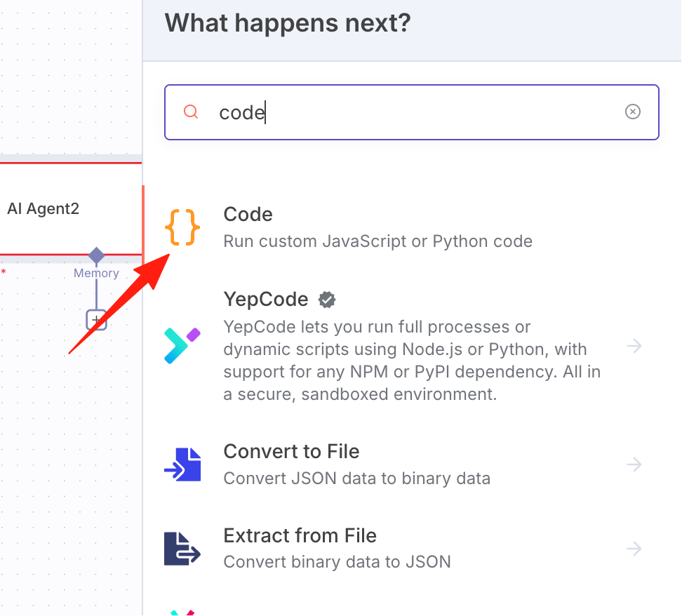Click 'Run custom JavaScript or Python code' description
Image resolution: width=682 pixels, height=616 pixels.
pyautogui.click(x=377, y=241)
